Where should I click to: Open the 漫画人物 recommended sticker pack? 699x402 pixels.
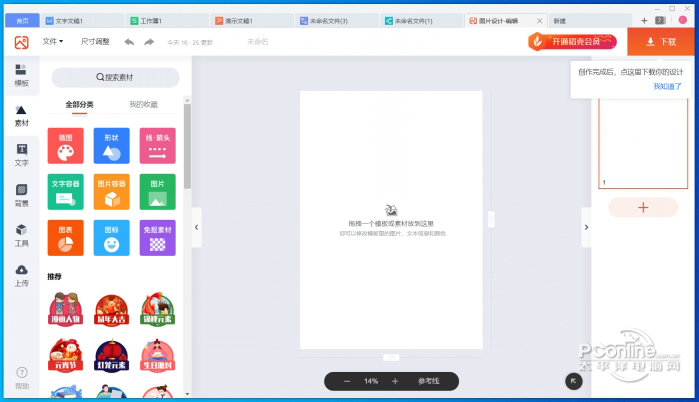pos(66,309)
